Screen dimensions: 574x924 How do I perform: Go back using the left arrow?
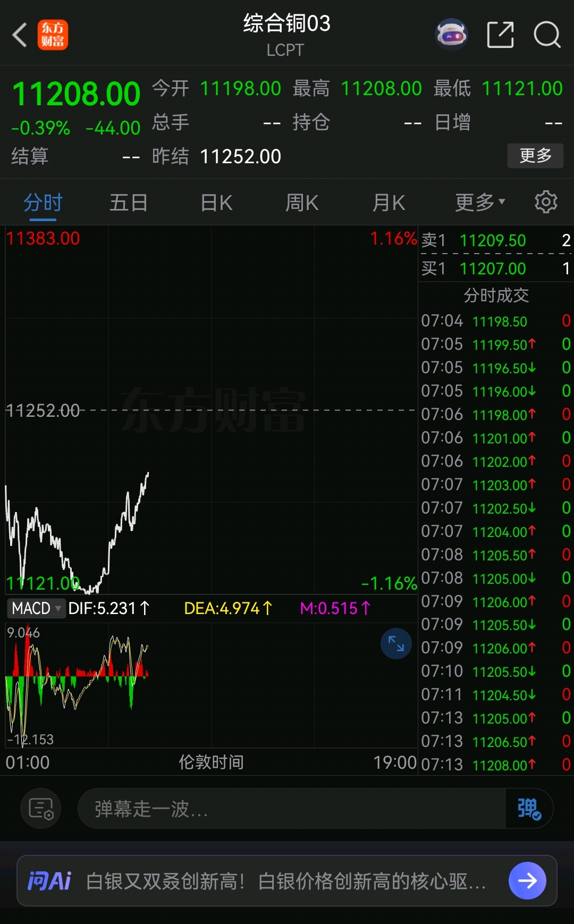[x=20, y=35]
